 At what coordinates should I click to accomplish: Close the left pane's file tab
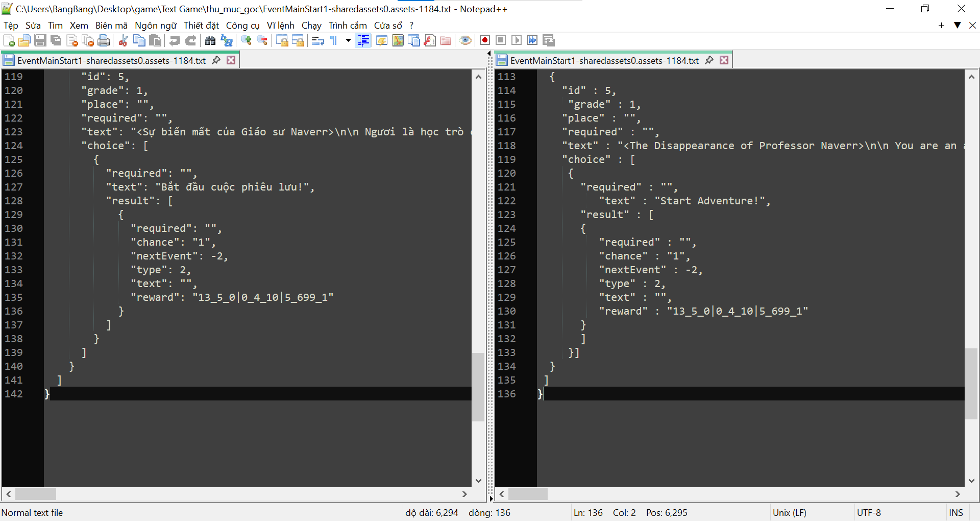231,60
